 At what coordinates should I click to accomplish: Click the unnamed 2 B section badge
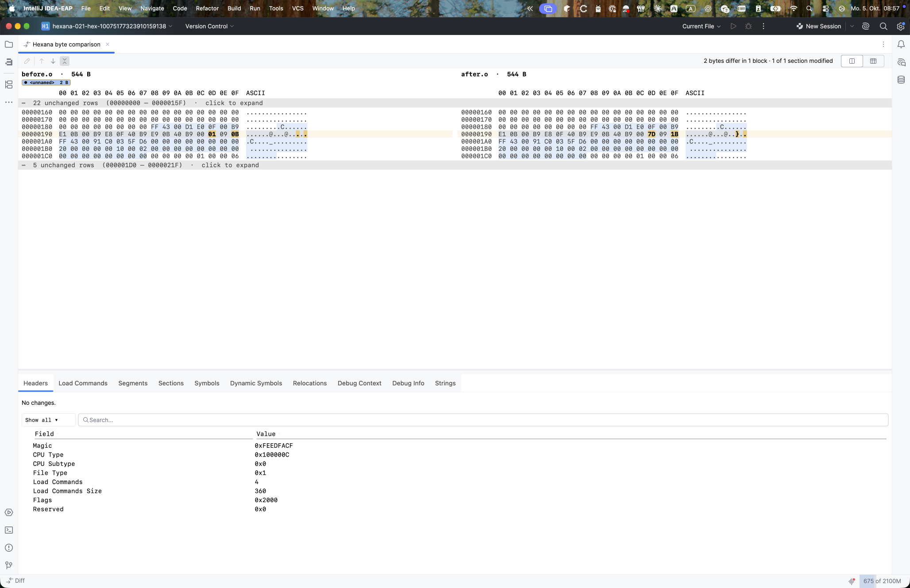[46, 83]
